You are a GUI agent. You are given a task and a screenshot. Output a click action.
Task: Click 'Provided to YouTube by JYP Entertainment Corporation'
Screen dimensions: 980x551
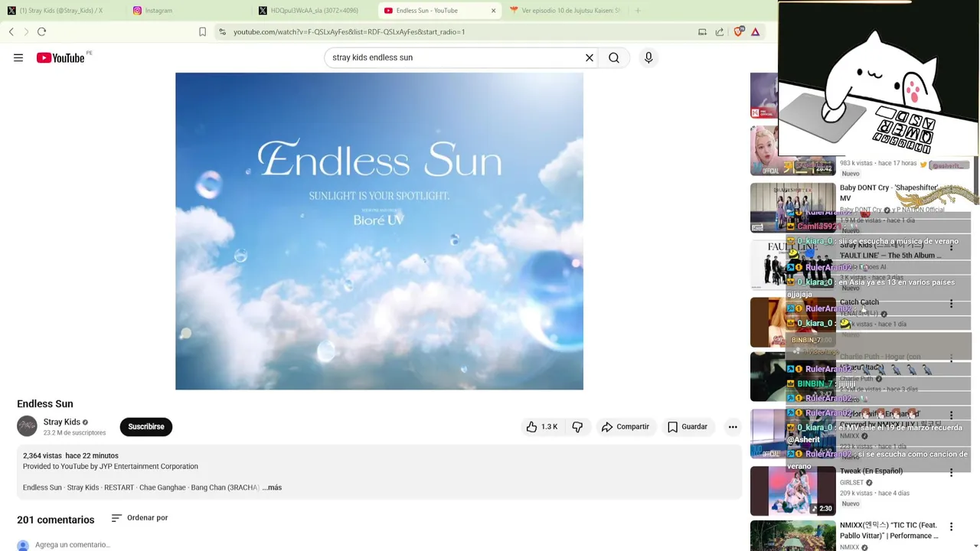[110, 466]
